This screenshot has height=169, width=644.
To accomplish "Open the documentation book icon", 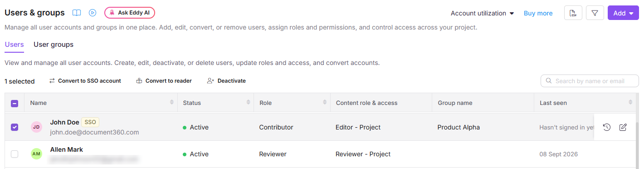I will pyautogui.click(x=77, y=13).
